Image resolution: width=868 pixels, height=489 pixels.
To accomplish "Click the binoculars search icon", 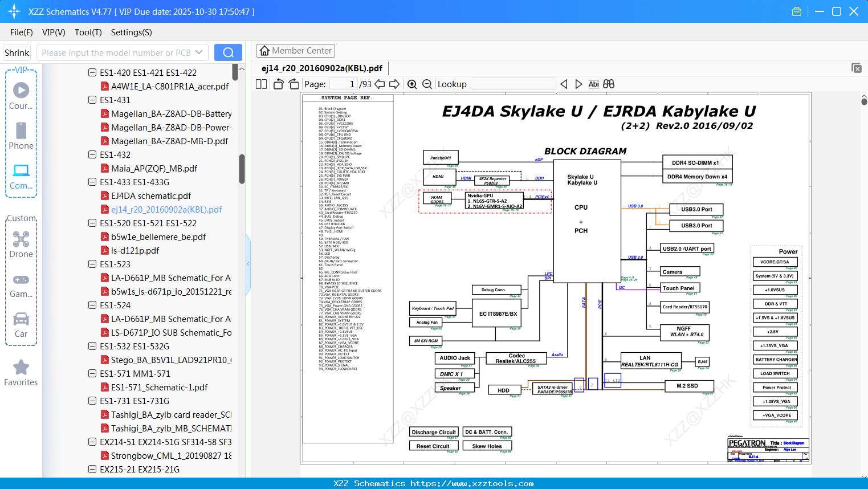I will 609,84.
